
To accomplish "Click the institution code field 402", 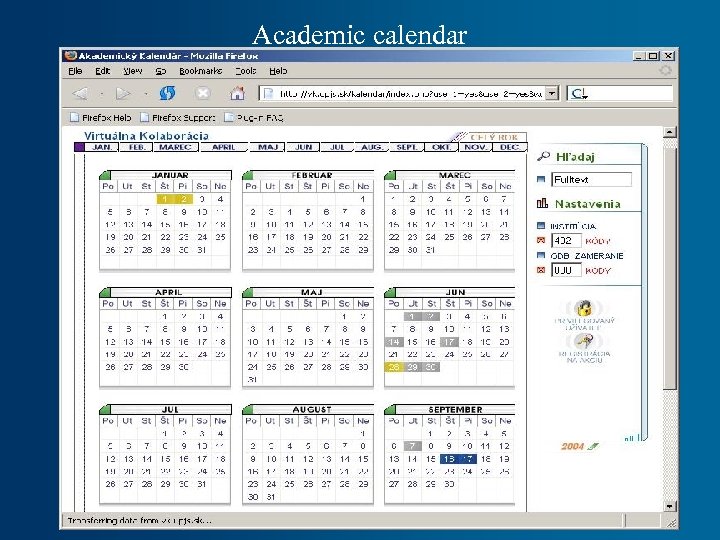I will pos(567,240).
